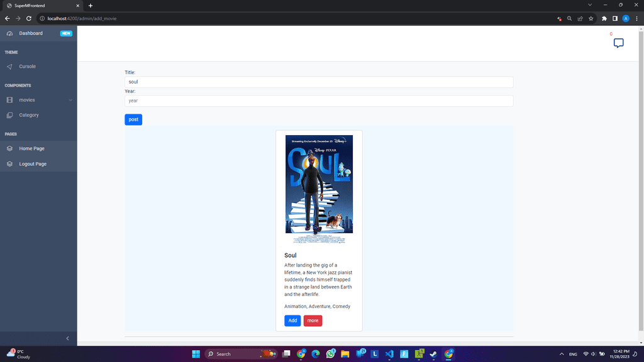The image size is (644, 362).
Task: Click the ENG language indicator
Action: point(573,354)
